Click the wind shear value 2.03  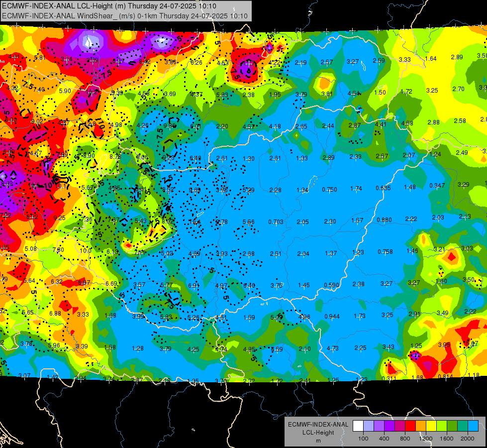(438, 218)
